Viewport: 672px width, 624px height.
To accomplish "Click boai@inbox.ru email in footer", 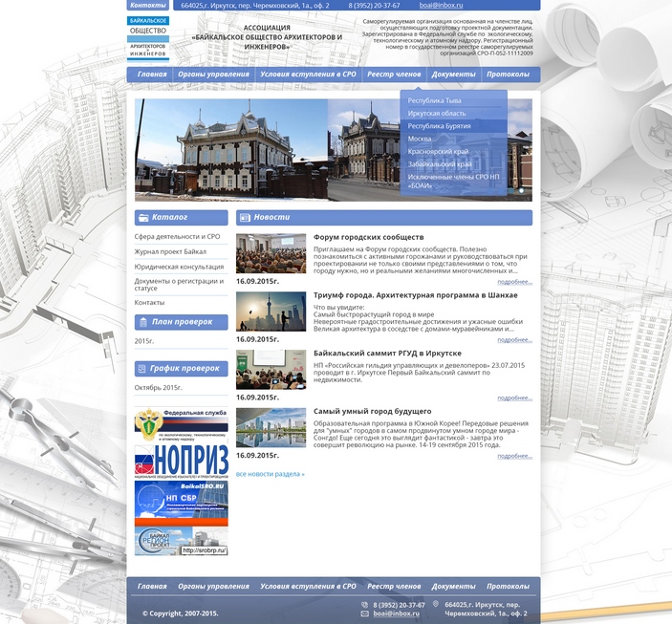I will click(x=396, y=613).
